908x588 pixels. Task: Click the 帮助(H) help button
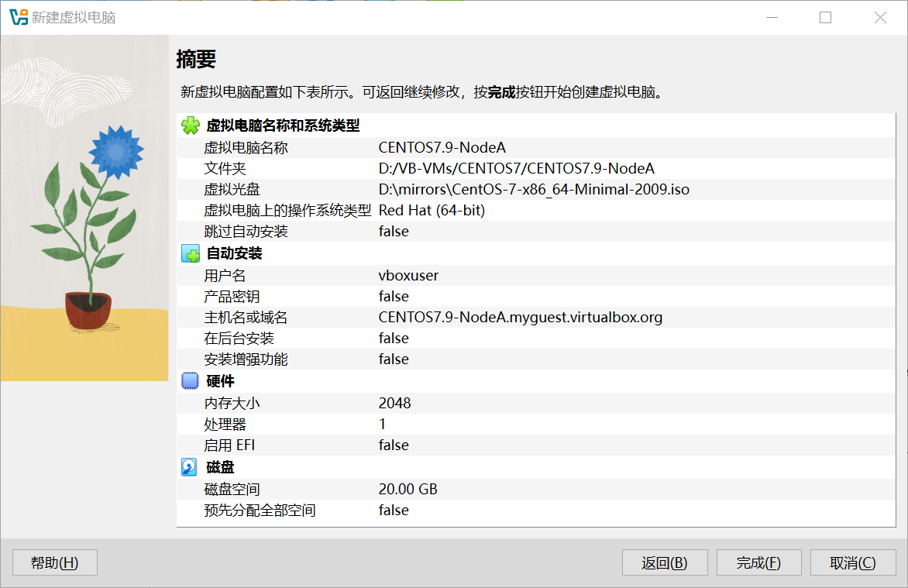(x=55, y=562)
